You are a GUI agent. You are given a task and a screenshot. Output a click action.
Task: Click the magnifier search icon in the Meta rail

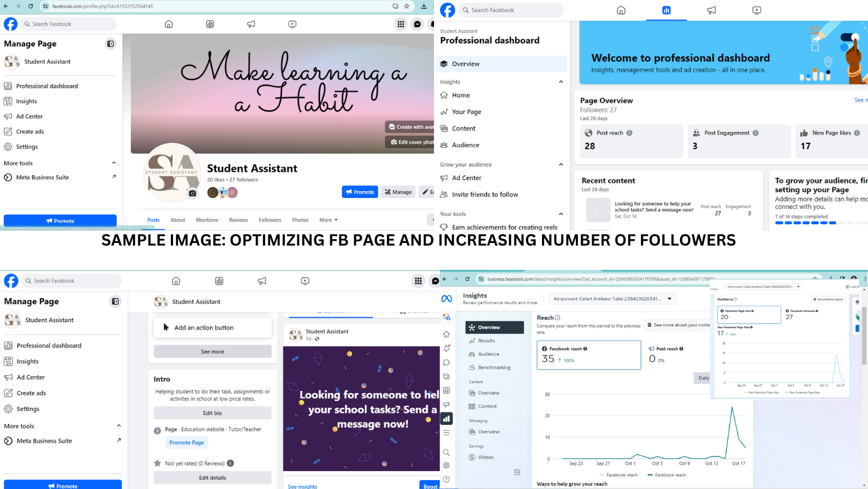447,452
